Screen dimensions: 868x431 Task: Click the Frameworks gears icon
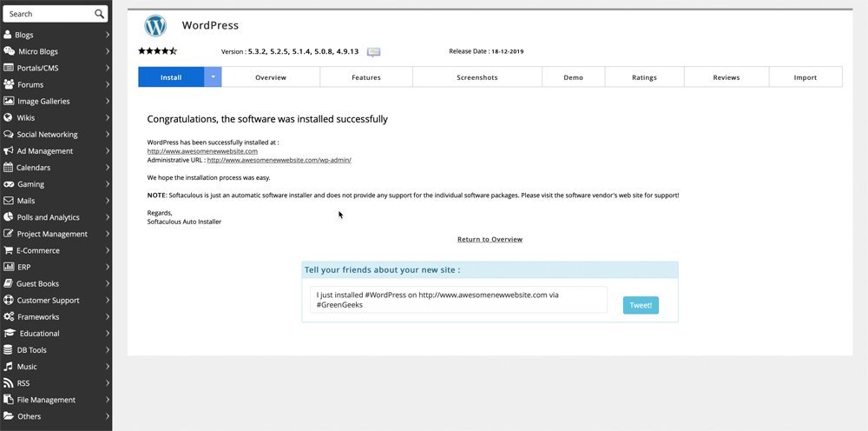[x=9, y=316]
